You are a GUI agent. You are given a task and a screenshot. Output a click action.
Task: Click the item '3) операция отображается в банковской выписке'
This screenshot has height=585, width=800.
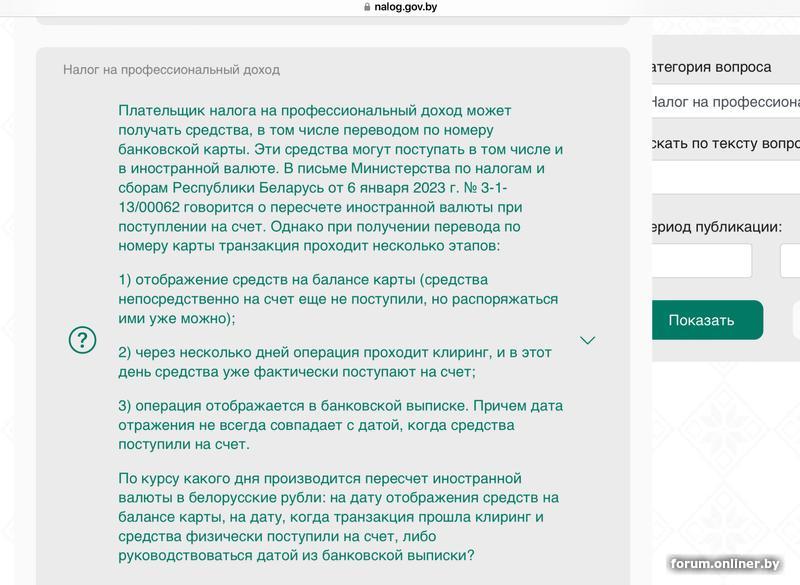(341, 425)
